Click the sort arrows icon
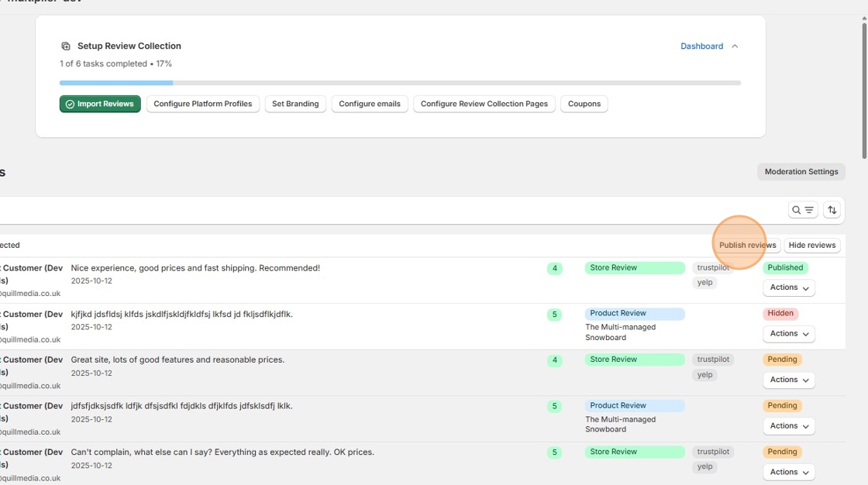Image resolution: width=868 pixels, height=485 pixels. (x=832, y=210)
